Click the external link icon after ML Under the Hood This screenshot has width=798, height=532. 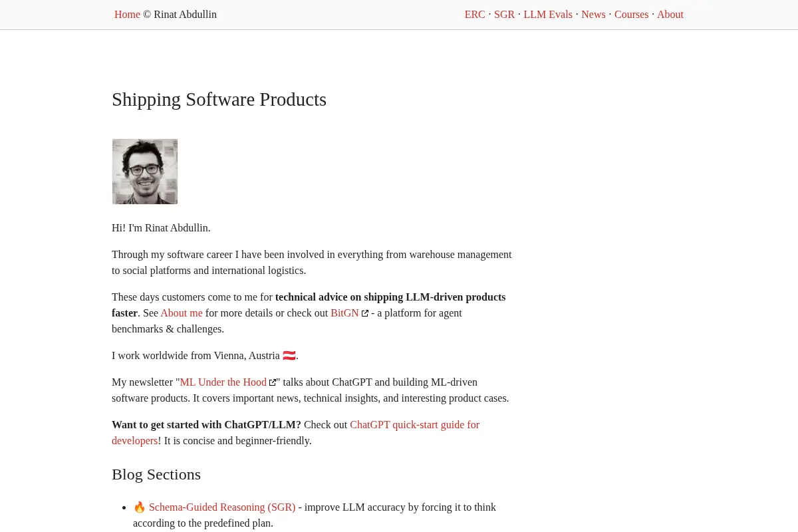[x=273, y=383]
